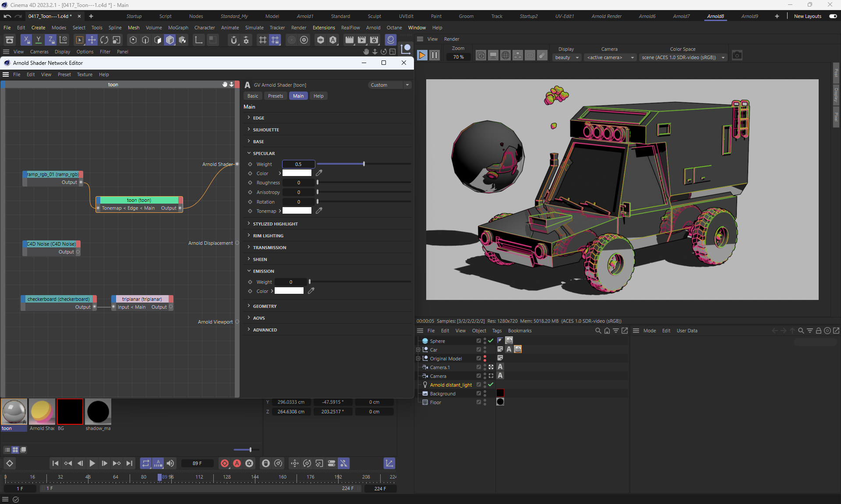Screen dimensions: 841x504
Task: Expand the STYLIZED HIGHLIGHT section
Action: (275, 224)
